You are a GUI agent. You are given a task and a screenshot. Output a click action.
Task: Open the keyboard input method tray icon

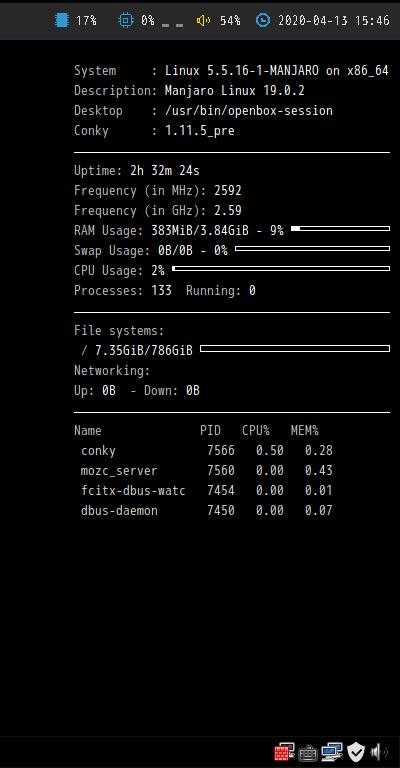(x=307, y=752)
